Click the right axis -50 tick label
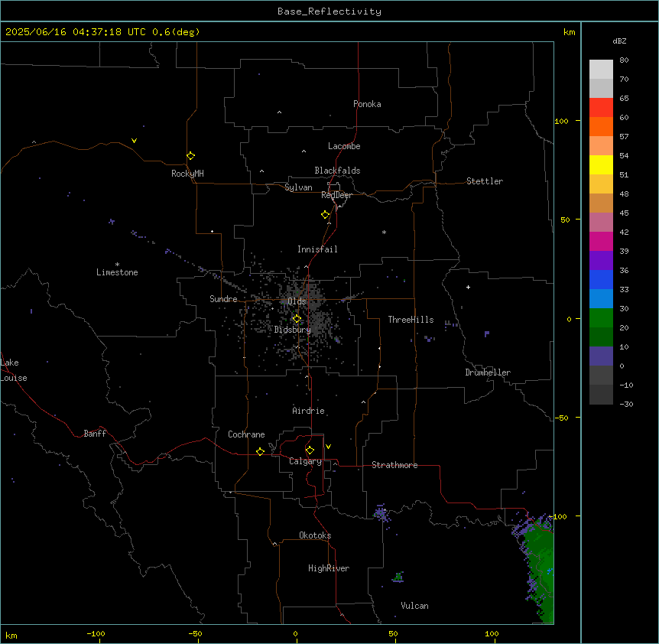Image resolution: width=659 pixels, height=644 pixels. [x=561, y=418]
